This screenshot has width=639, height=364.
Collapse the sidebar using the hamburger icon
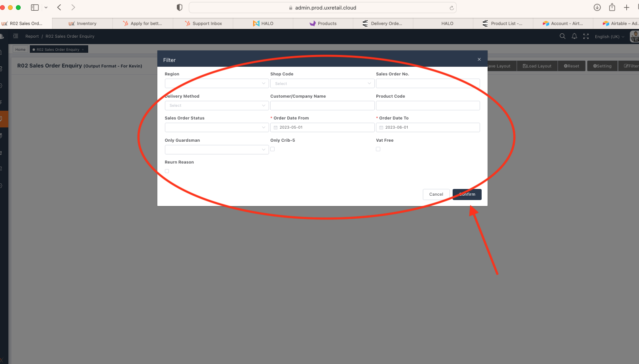tap(16, 36)
